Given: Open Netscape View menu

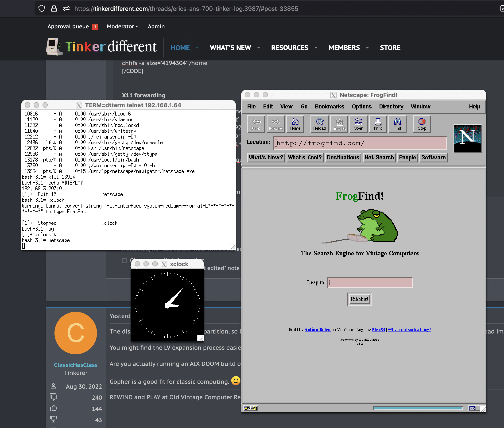Looking at the screenshot, I should pyautogui.click(x=287, y=106).
